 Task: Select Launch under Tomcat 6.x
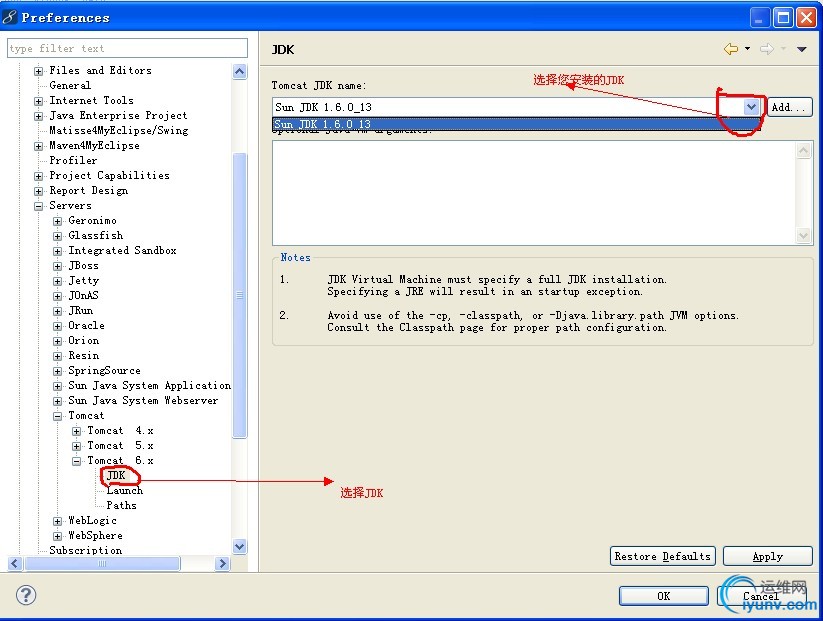click(124, 490)
